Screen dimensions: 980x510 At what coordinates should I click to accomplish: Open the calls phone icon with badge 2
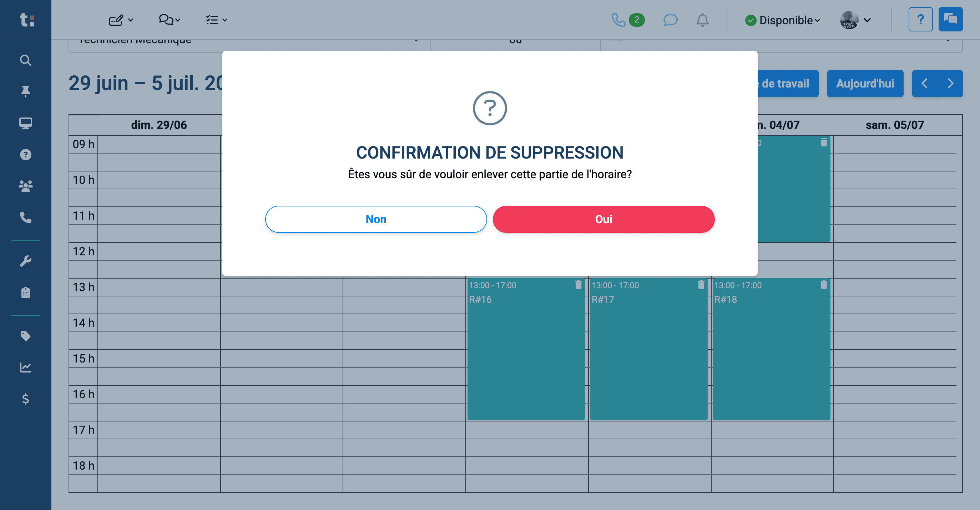628,20
